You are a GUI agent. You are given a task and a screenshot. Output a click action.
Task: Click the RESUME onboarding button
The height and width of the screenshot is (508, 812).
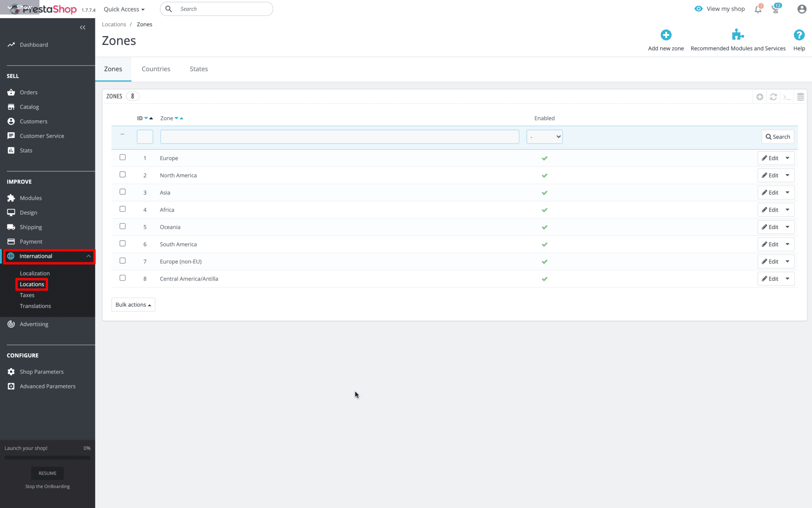pos(48,473)
